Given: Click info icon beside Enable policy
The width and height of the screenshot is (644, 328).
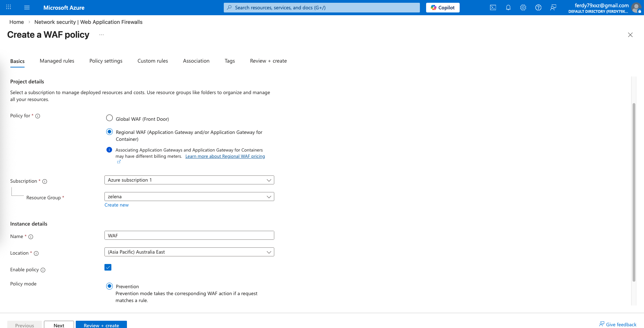Looking at the screenshot, I should [x=43, y=270].
